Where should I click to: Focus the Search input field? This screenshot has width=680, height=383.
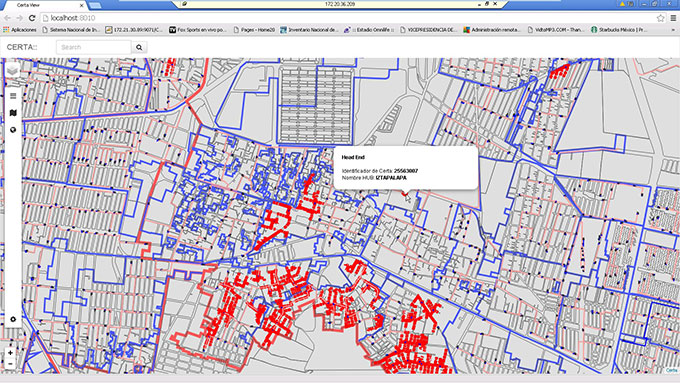click(94, 47)
